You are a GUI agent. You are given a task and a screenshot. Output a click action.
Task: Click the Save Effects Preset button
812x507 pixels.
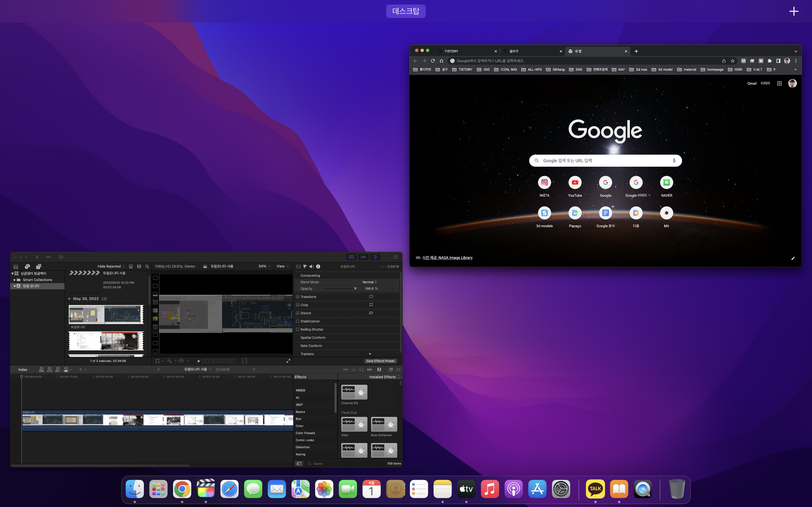click(380, 361)
